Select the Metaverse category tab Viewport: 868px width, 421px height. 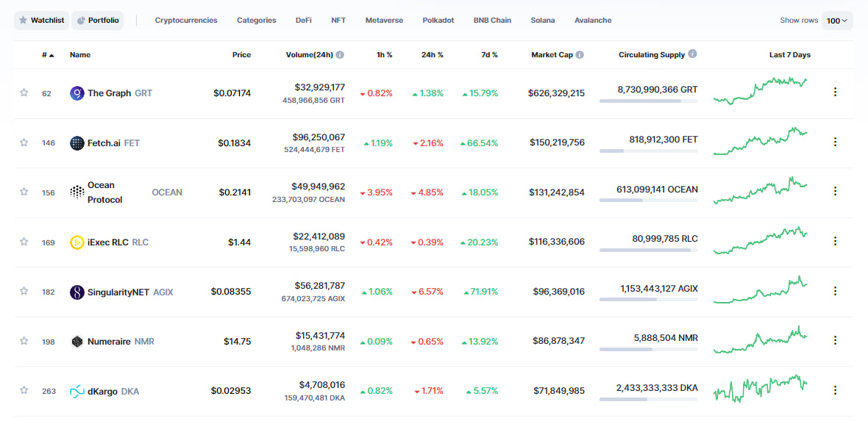[384, 21]
